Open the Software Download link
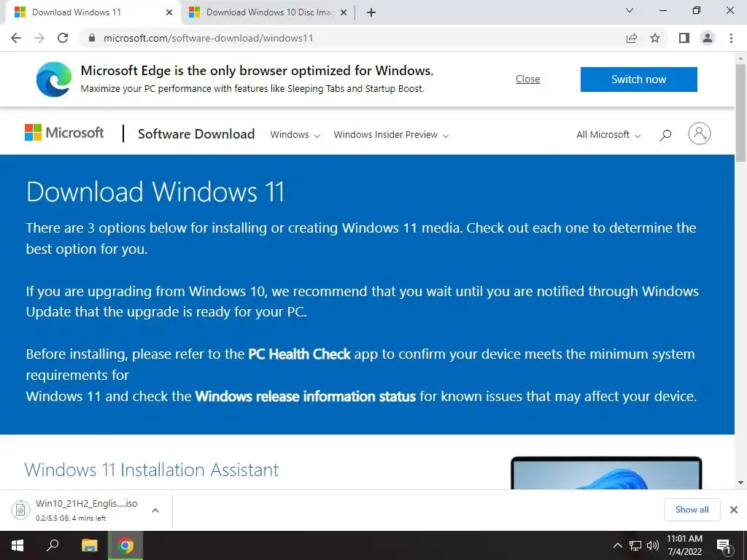The height and width of the screenshot is (560, 747). [x=196, y=134]
